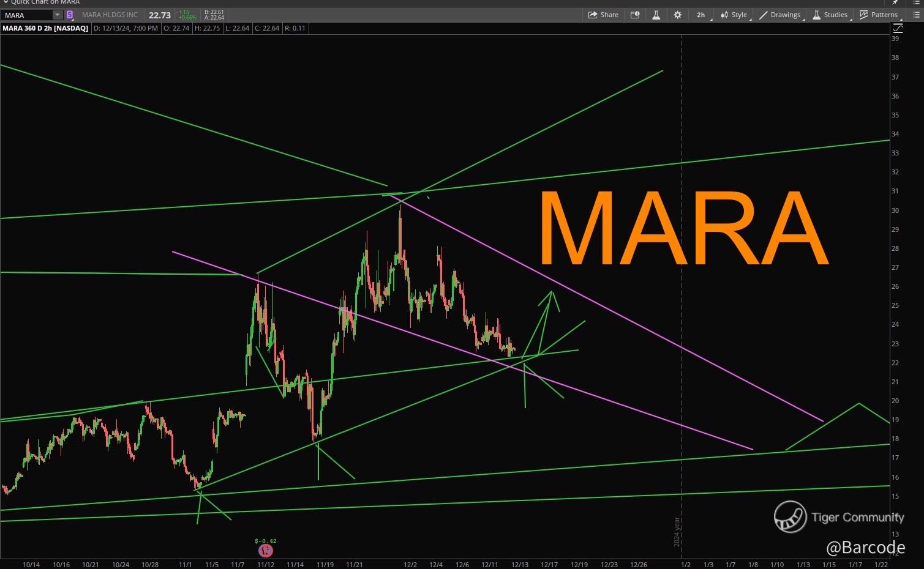Image resolution: width=924 pixels, height=569 pixels.
Task: Open the 2h timeframe dropdown
Action: click(x=702, y=15)
